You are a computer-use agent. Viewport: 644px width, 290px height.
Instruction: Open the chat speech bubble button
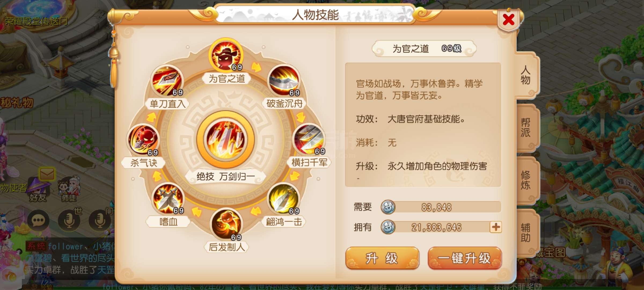[x=38, y=221]
